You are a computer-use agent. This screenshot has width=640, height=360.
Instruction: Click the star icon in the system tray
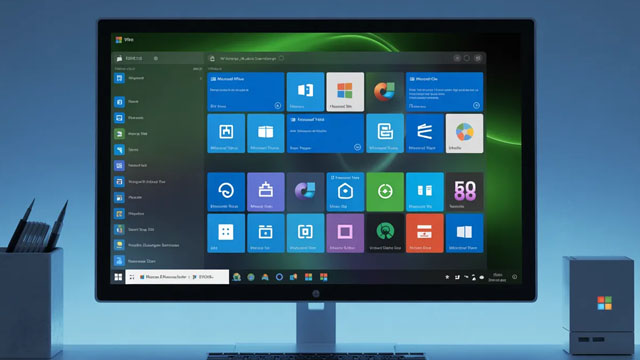447,277
